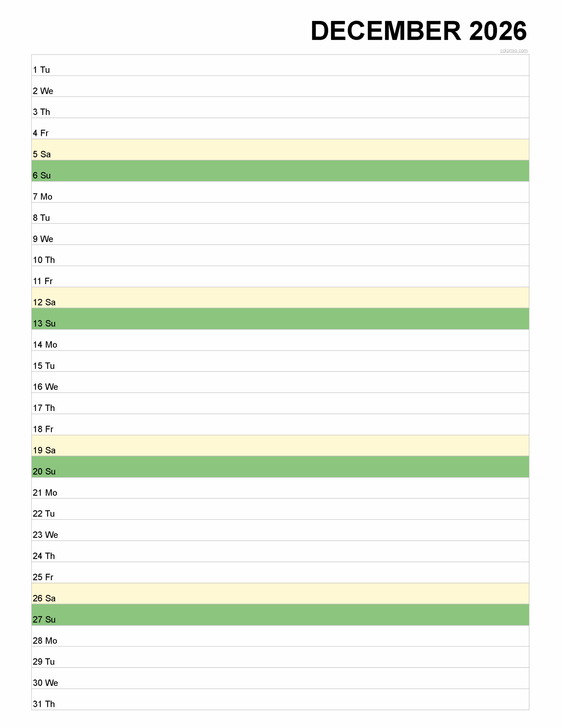The height and width of the screenshot is (728, 562).
Task: Select the 1 Tu row
Action: 280,65
